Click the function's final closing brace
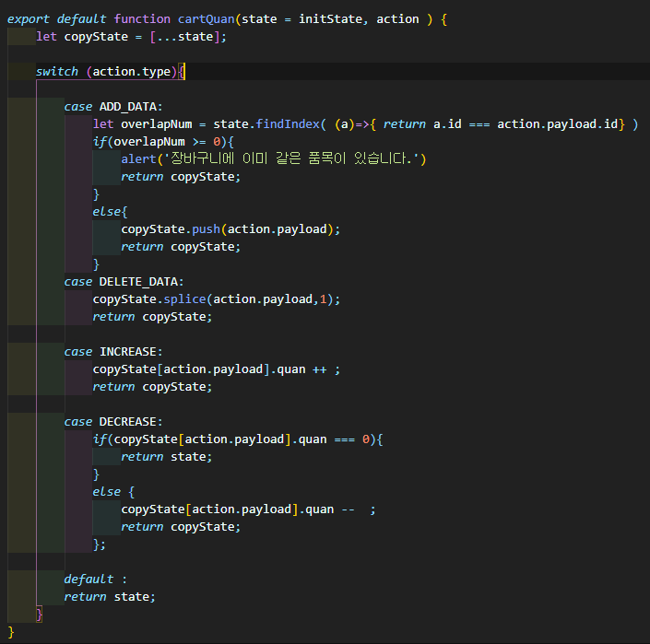 tap(11, 632)
